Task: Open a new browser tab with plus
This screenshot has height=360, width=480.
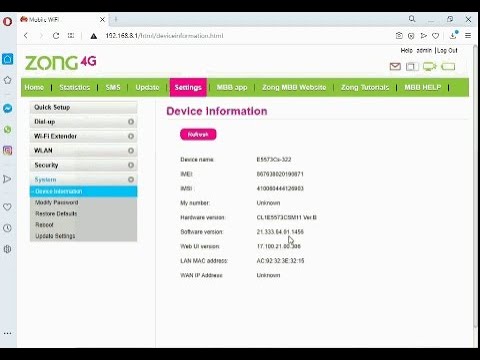Action: click(x=116, y=20)
